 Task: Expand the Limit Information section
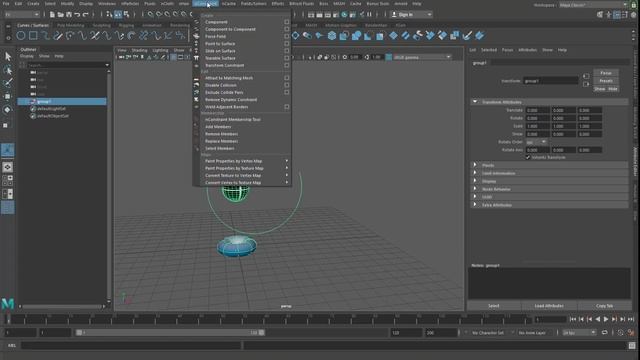(475, 173)
